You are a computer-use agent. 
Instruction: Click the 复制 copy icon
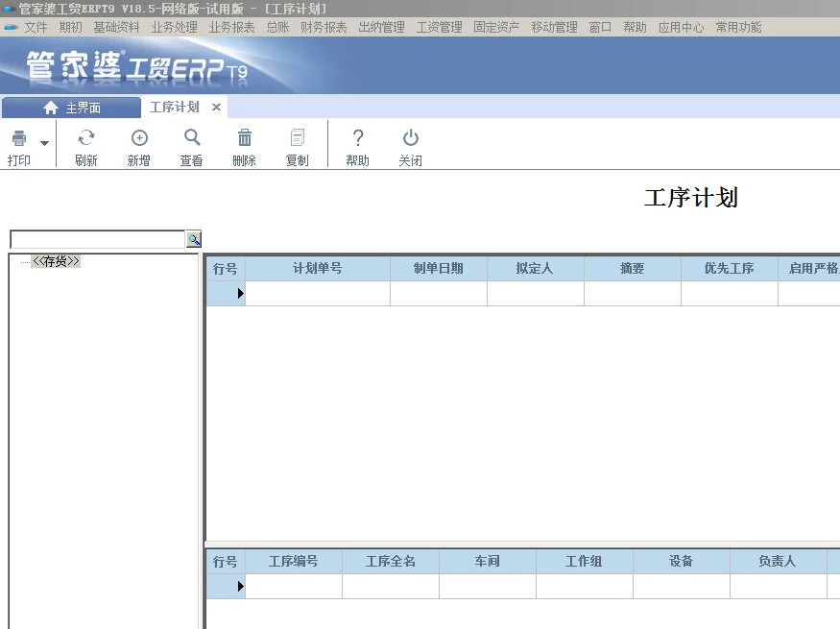(x=298, y=137)
